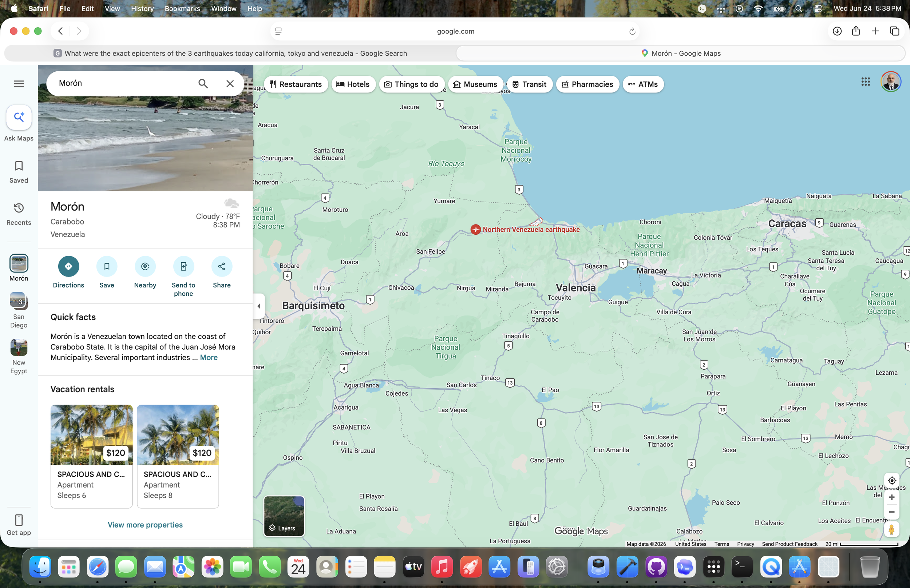Filter map by Things to do
The height and width of the screenshot is (588, 910).
[412, 84]
